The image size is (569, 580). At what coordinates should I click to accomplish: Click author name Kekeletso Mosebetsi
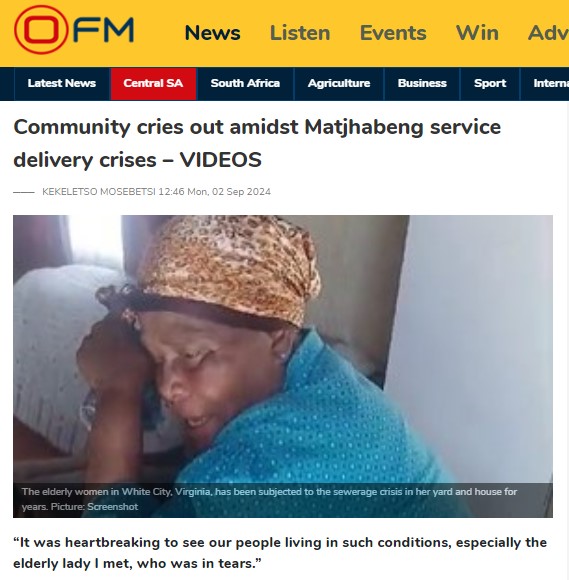pos(99,192)
